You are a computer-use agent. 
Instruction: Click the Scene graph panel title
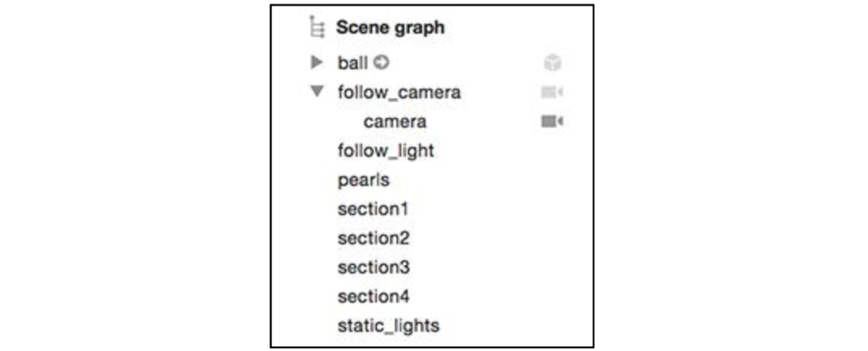point(391,28)
